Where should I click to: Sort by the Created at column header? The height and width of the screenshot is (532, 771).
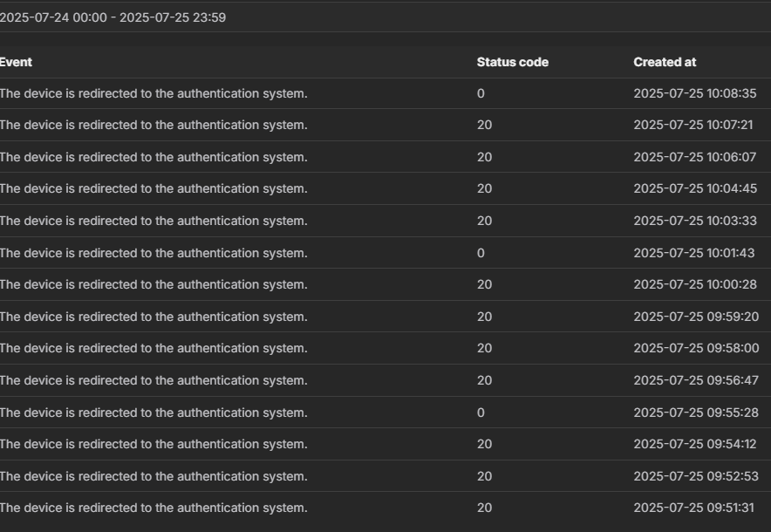pyautogui.click(x=665, y=62)
